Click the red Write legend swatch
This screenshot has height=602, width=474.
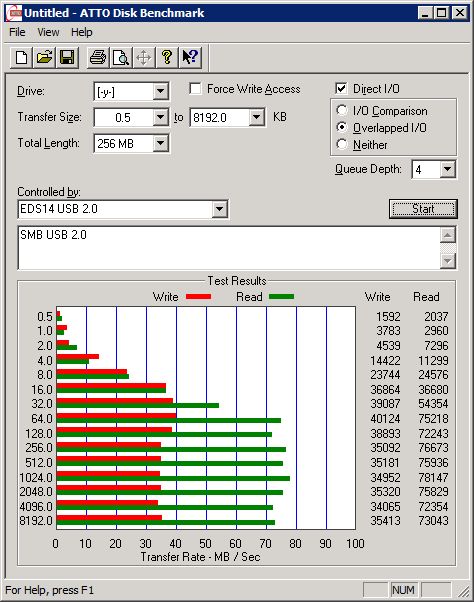tap(198, 296)
